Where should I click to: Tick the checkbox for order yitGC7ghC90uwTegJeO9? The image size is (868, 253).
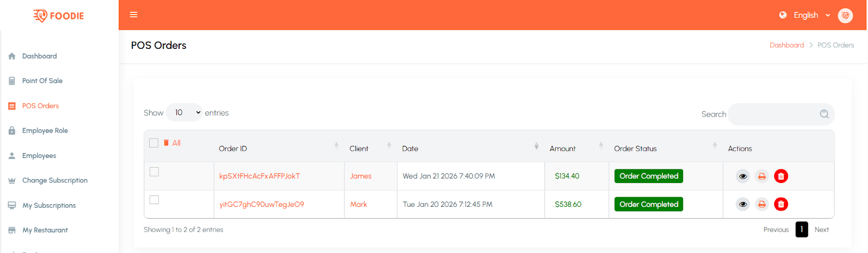[x=154, y=200]
